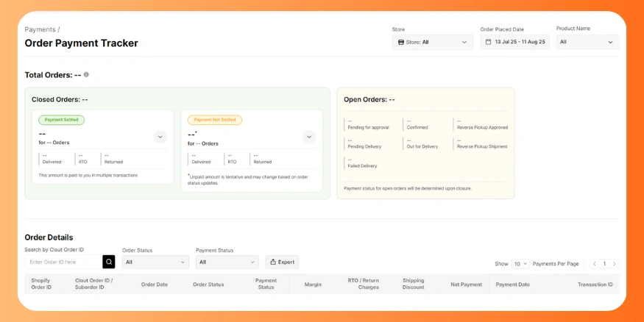
Task: Click the Open Orders heading
Action: 369,99
